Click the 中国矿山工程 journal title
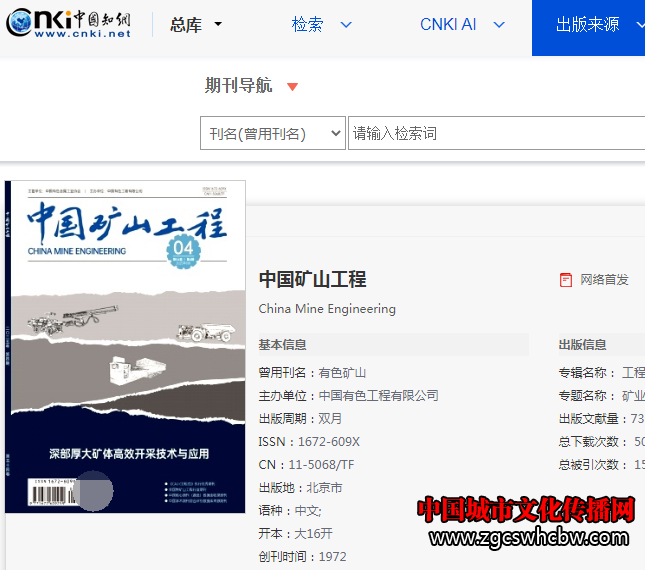645x570 pixels. click(312, 279)
